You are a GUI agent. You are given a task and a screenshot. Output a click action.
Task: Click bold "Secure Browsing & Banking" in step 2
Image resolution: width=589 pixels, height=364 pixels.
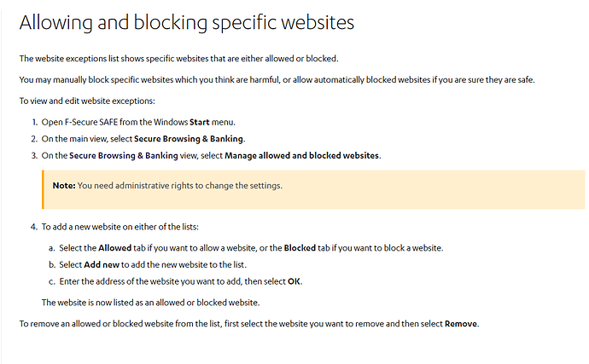pos(189,139)
